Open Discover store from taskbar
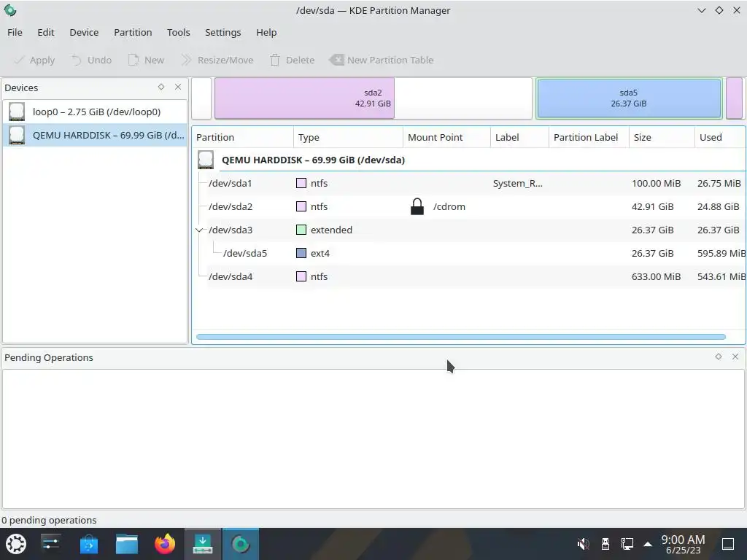Viewport: 747px width, 560px height. tap(88, 544)
